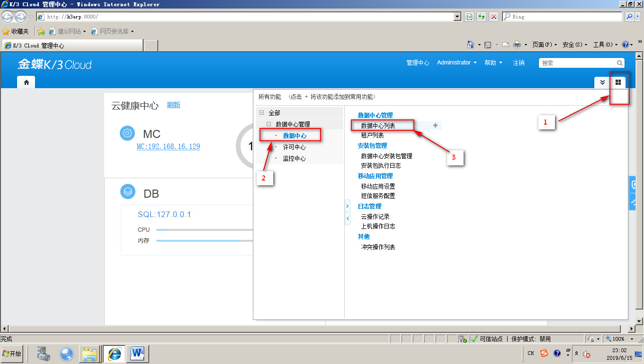
Task: Open 冲突操作列表 function
Action: click(x=378, y=247)
